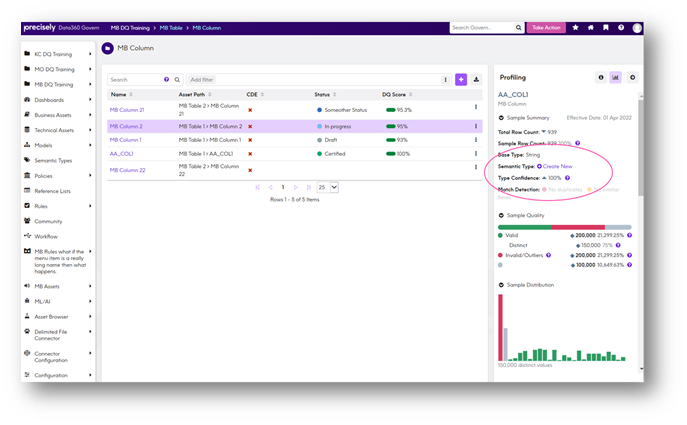Image resolution: width=687 pixels, height=425 pixels.
Task: Click the bookmark icon in top bar
Action: coord(606,28)
